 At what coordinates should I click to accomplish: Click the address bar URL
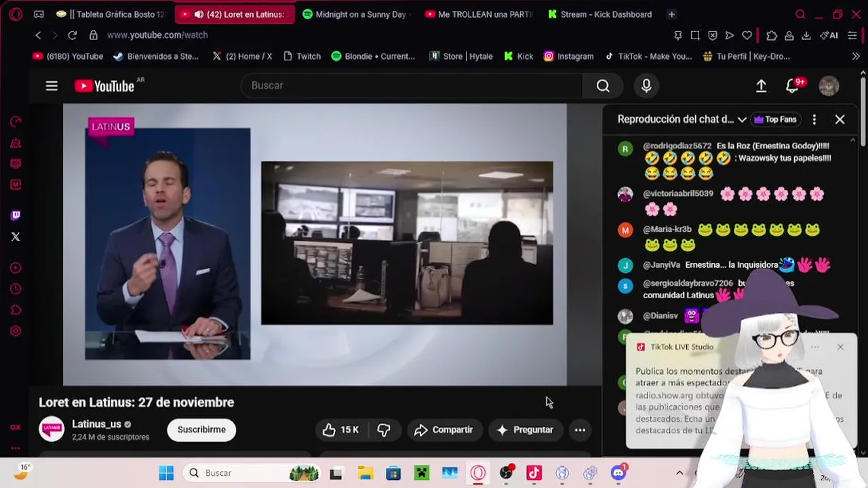[x=157, y=35]
